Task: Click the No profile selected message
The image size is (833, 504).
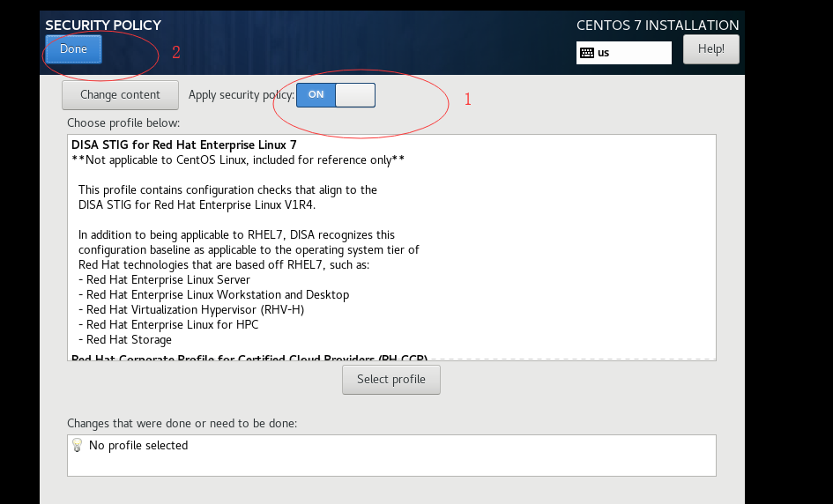Action: 138,446
